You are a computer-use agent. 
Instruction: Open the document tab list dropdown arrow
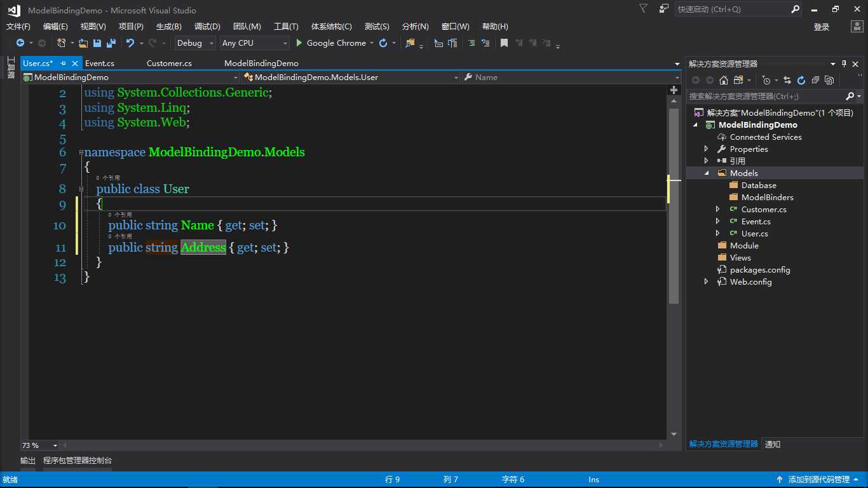[677, 64]
